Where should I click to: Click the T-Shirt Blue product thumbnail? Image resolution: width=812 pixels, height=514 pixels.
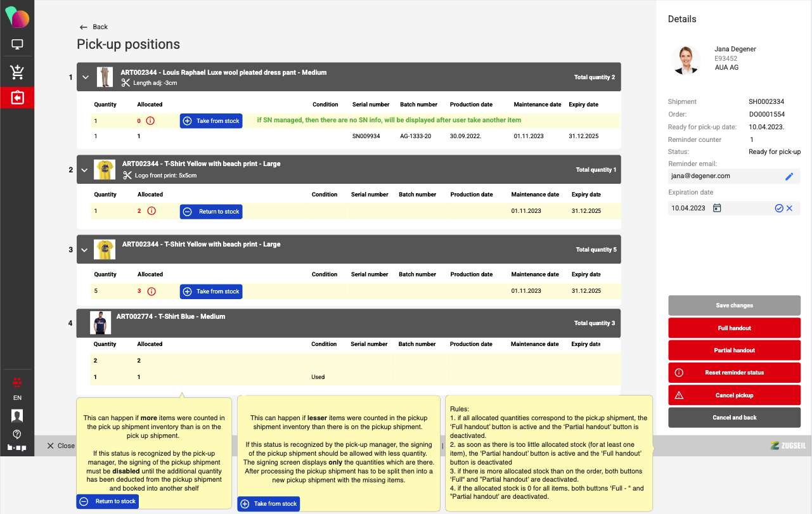tap(100, 323)
